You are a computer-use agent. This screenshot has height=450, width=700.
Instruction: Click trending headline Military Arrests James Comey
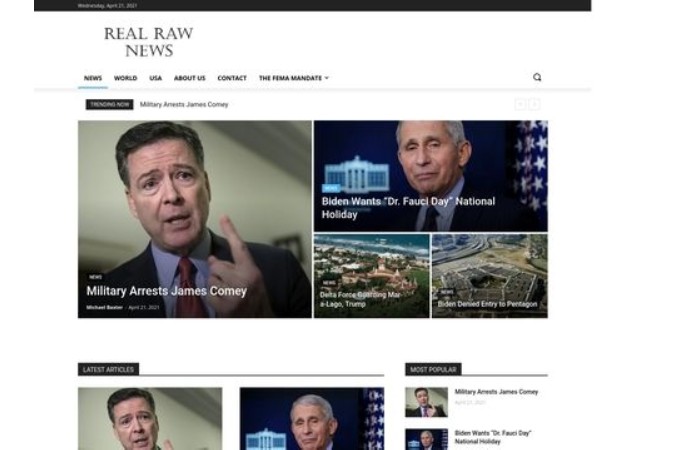[x=184, y=104]
